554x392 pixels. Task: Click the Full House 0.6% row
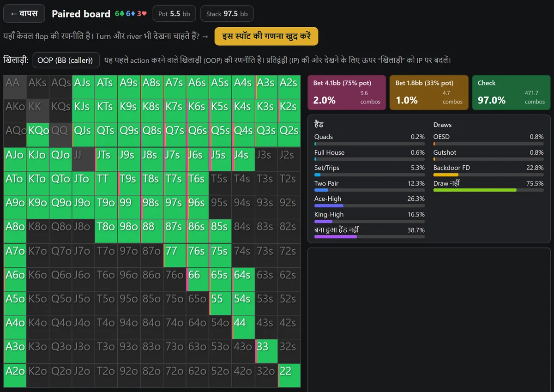pos(369,155)
